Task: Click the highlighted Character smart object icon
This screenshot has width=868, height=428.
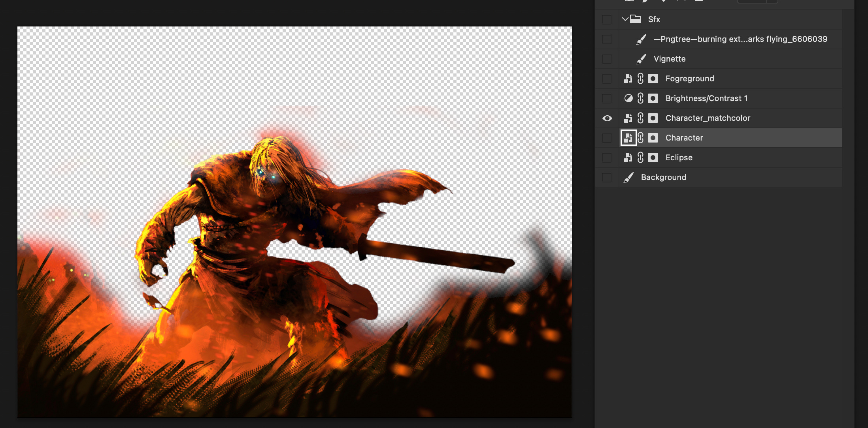Action: (x=628, y=138)
